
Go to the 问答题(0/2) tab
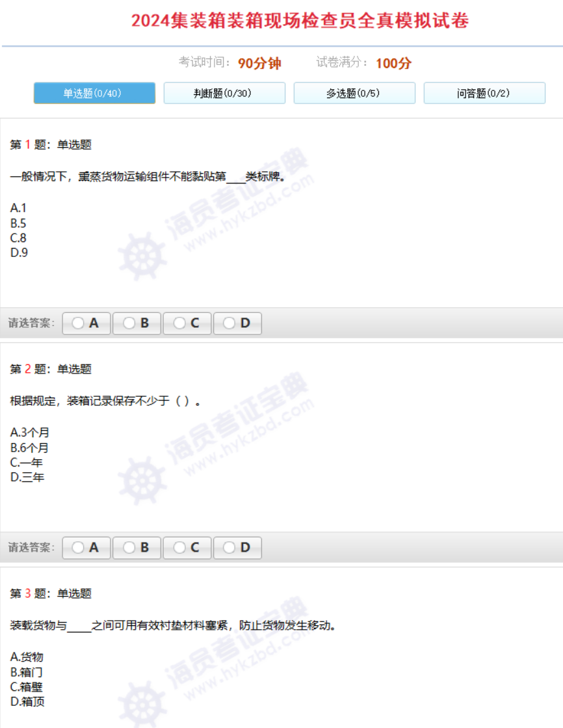(484, 93)
